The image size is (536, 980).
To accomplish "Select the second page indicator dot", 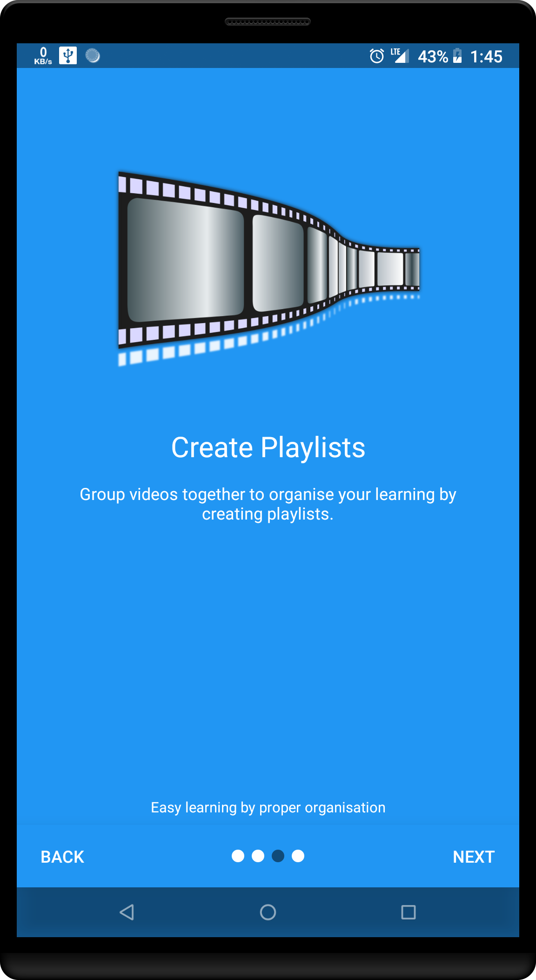I will pos(258,856).
